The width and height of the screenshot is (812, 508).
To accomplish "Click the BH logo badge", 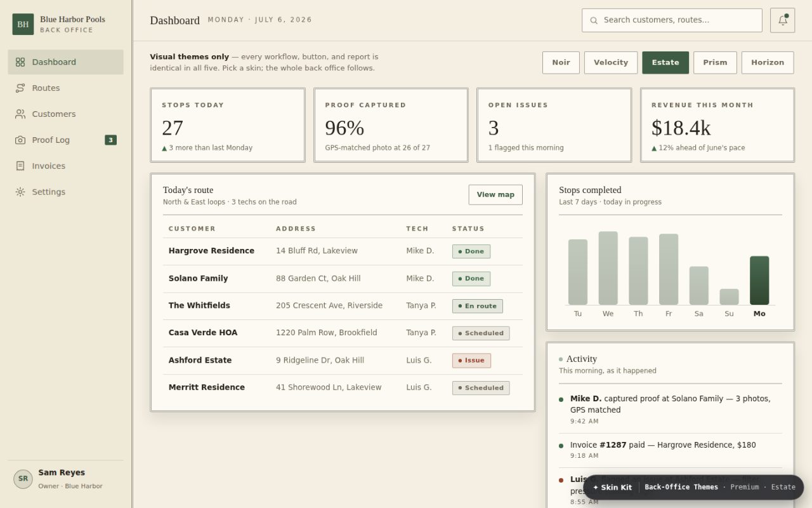I will 23,24.
